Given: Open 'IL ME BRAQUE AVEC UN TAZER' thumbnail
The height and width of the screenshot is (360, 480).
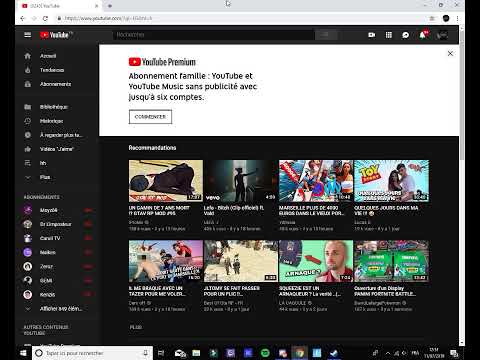Looking at the screenshot, I should point(166,261).
